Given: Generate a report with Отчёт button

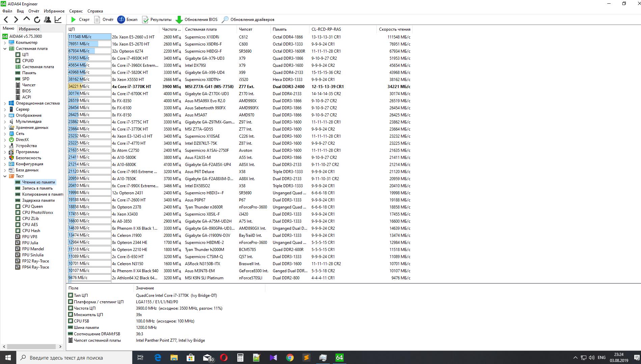Looking at the screenshot, I should coord(104,20).
